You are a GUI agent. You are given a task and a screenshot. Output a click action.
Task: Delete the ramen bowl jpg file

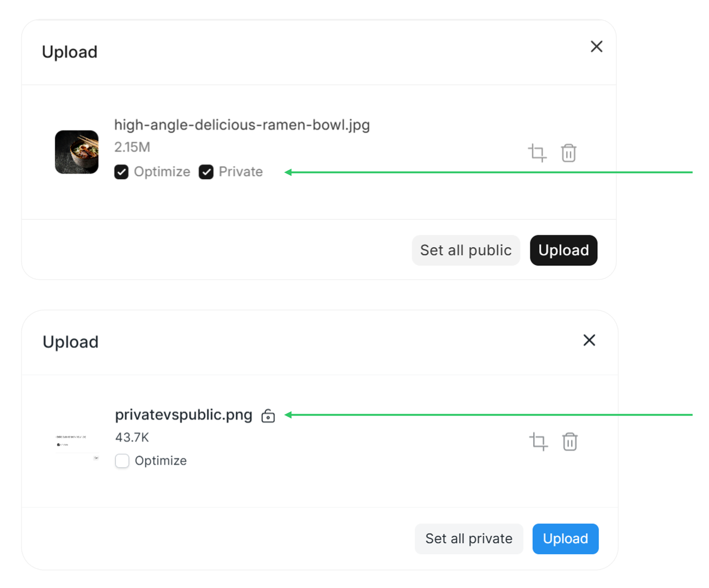click(569, 153)
